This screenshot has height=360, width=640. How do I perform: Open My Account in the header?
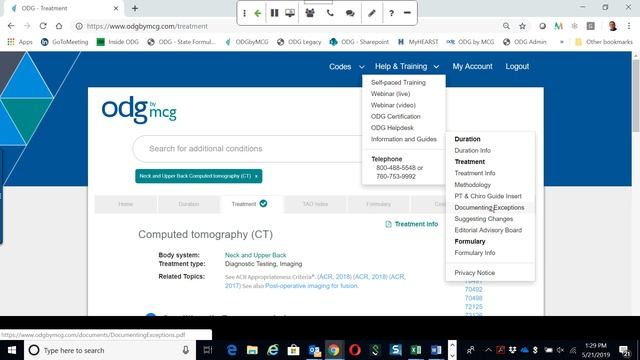[472, 67]
